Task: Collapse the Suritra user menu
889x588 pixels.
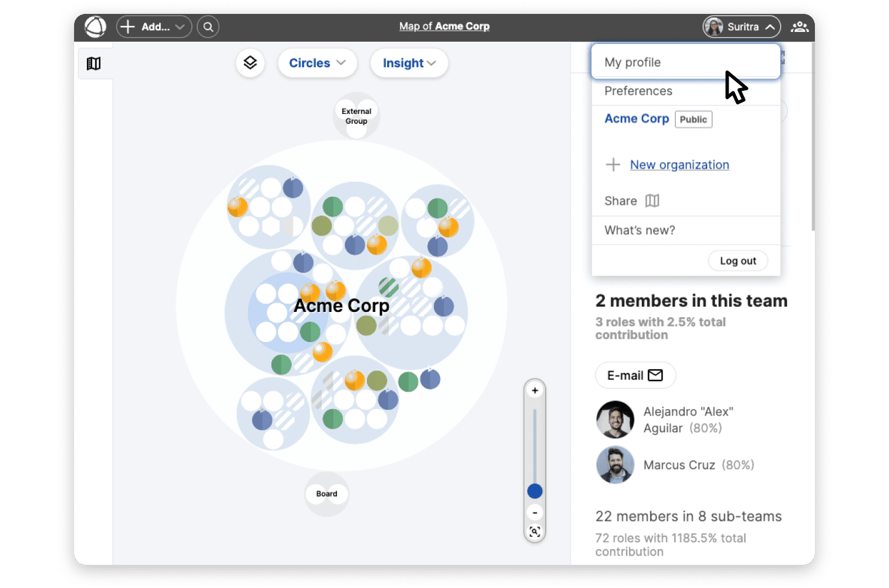Action: tap(741, 27)
